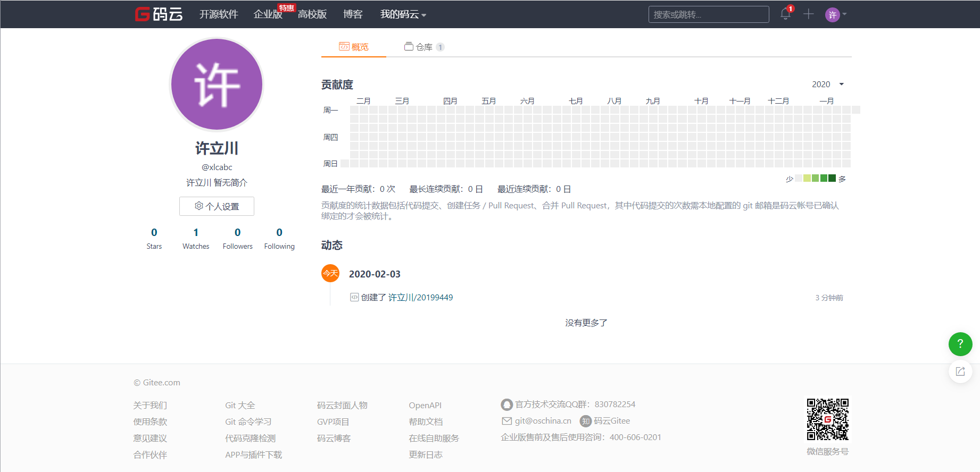
Task: Open 更新日志 footer link
Action: click(426, 454)
